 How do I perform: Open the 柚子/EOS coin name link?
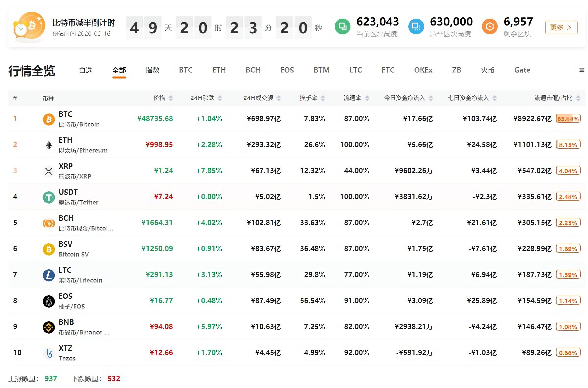click(72, 306)
